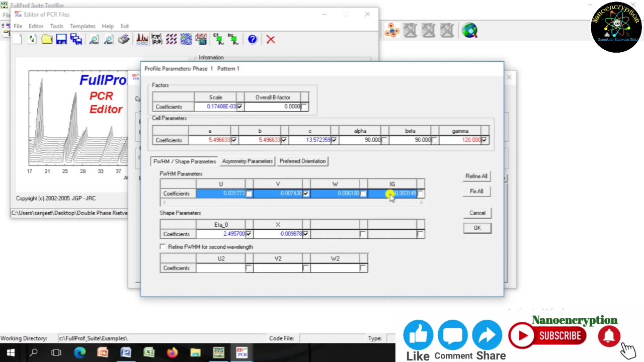Toggle the W2 coefficient checkbox

363,268
